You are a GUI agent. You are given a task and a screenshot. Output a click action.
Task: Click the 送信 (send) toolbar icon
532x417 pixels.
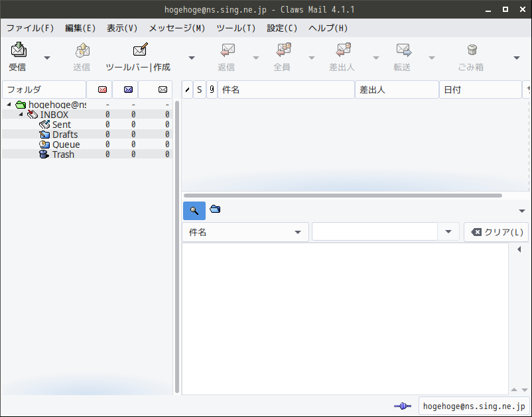[x=82, y=50]
